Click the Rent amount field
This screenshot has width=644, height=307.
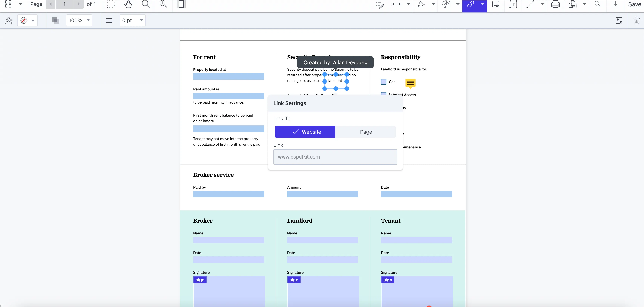228,96
